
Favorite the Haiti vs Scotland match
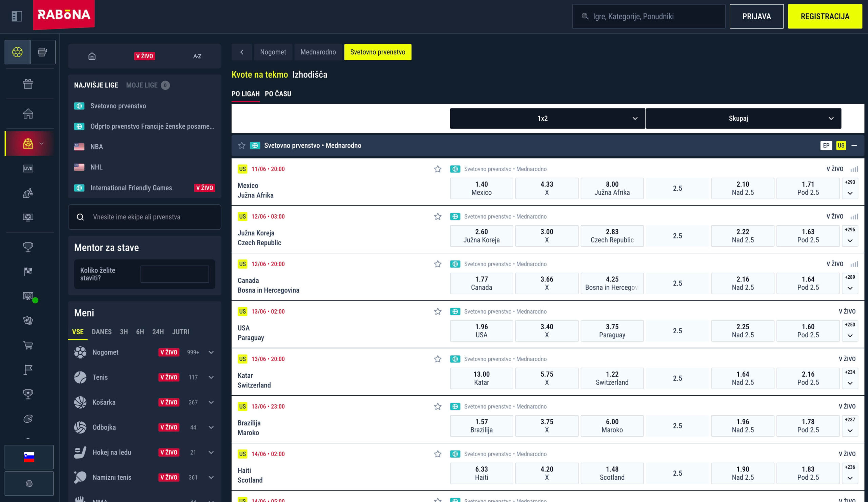438,454
